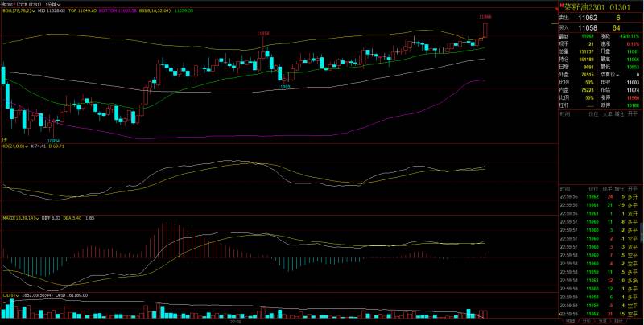
Task: Open the 1分钟 chart period dropdown
Action: click(x=53, y=5)
